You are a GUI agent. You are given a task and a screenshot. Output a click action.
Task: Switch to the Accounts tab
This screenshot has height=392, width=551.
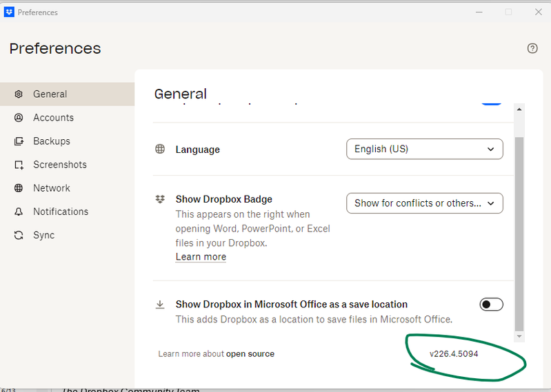(x=53, y=118)
